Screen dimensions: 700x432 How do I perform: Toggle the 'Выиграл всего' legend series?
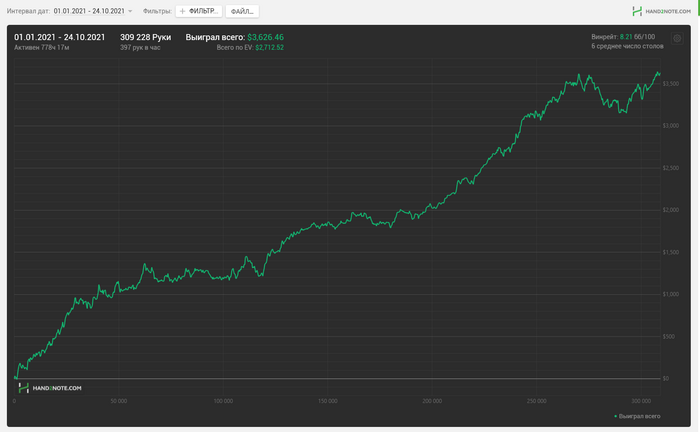[638, 416]
